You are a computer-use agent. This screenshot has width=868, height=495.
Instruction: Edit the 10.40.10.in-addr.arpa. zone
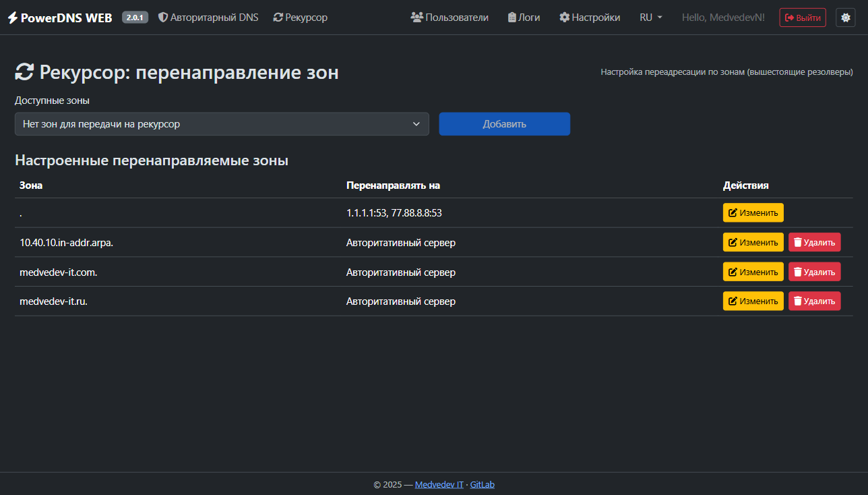753,242
